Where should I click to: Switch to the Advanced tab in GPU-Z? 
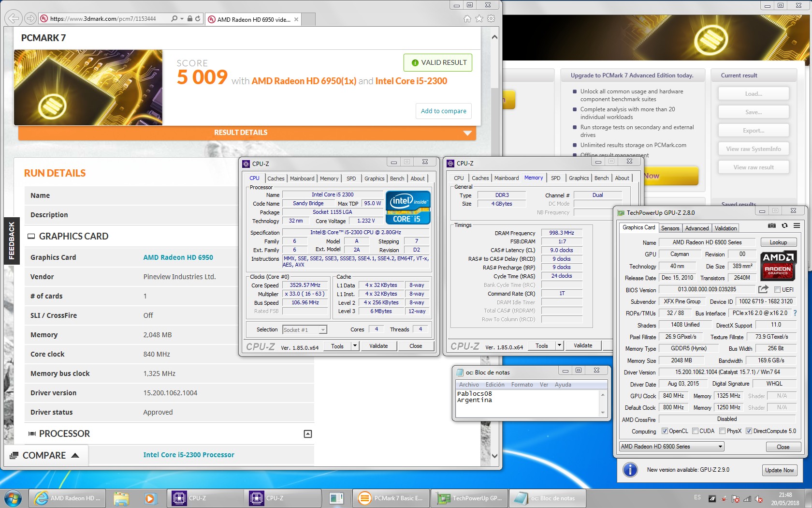coord(697,228)
